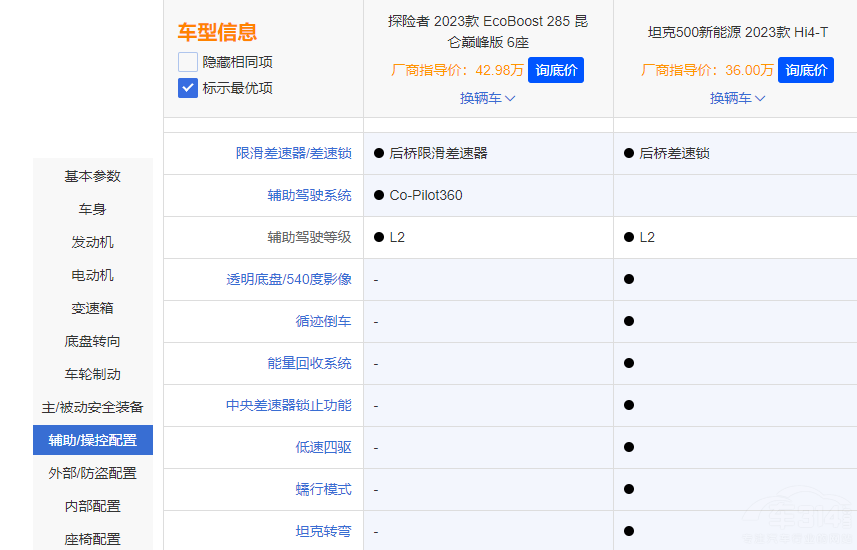The height and width of the screenshot is (550, 857).
Task: Open 底盘转向 sidebar section
Action: pos(93,341)
